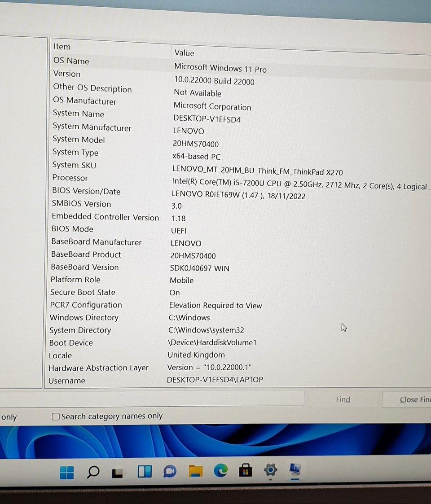The width and height of the screenshot is (431, 504).
Task: Select the System Model row
Action: (x=79, y=139)
